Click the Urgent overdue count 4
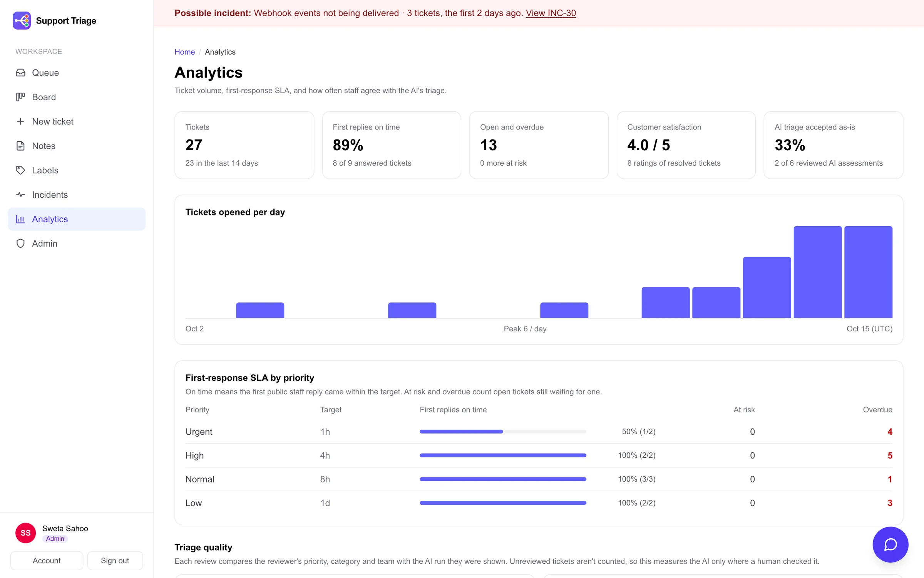Viewport: 924px width, 578px height. 890,432
